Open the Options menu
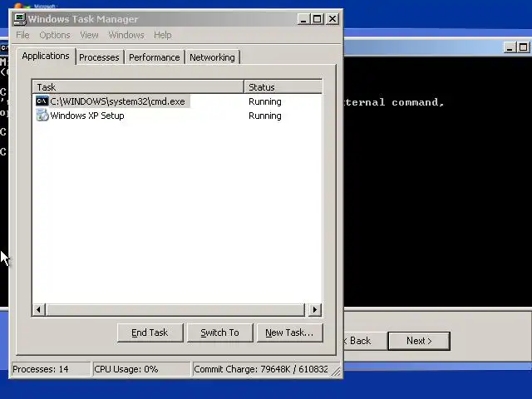Image resolution: width=532 pixels, height=399 pixels. pyautogui.click(x=55, y=35)
